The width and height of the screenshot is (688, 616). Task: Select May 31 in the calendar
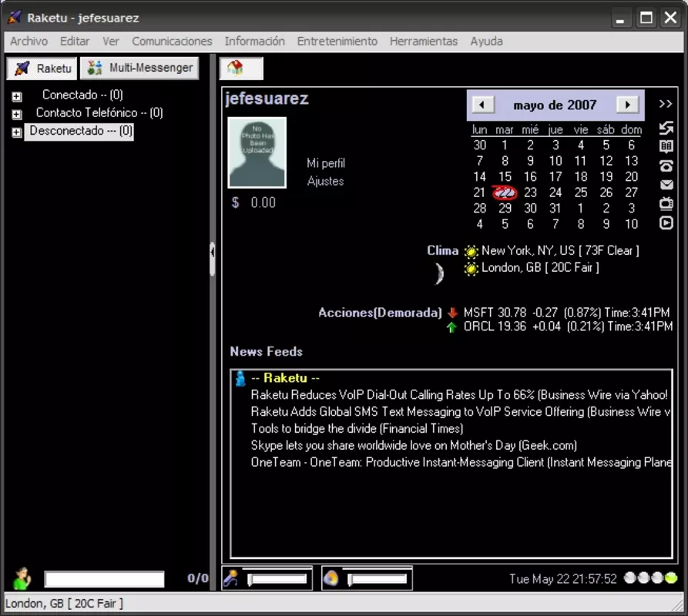point(555,208)
